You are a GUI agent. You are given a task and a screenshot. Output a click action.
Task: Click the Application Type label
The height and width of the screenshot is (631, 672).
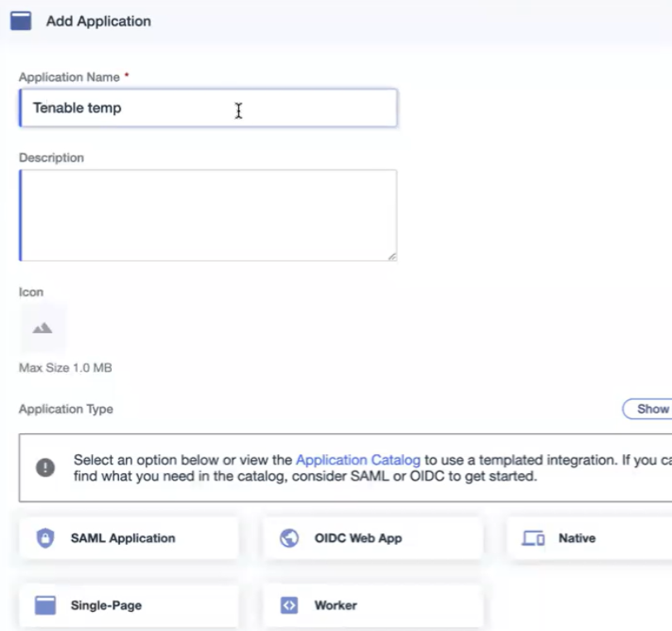pyautogui.click(x=66, y=409)
